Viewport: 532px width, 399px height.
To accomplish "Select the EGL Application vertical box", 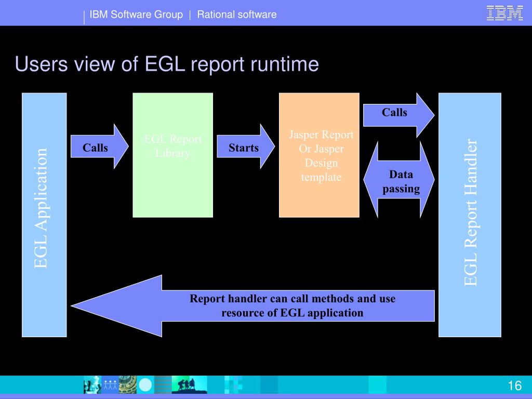I will pos(44,215).
